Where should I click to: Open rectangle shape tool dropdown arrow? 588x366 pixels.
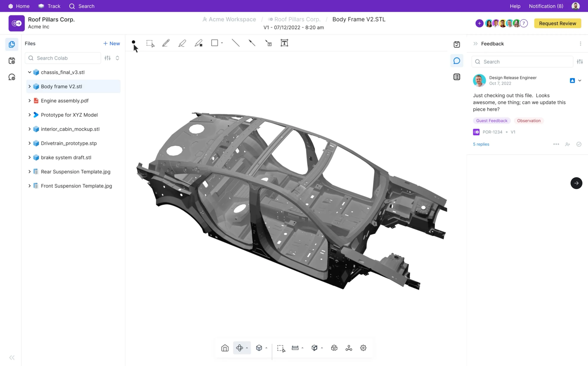tap(222, 43)
